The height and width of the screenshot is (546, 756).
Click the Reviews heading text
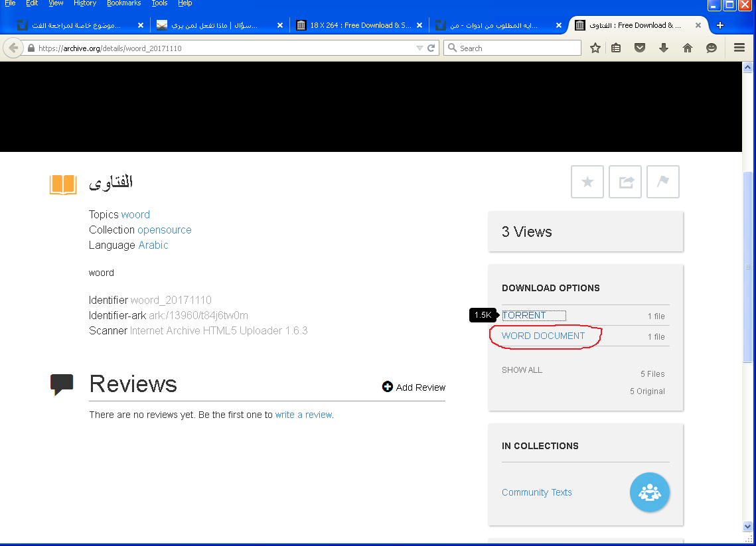coord(133,384)
